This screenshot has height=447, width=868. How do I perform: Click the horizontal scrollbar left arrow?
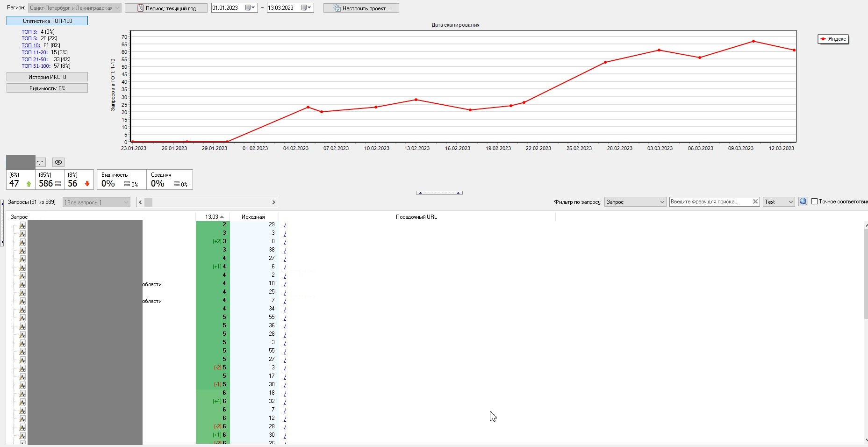click(x=140, y=202)
